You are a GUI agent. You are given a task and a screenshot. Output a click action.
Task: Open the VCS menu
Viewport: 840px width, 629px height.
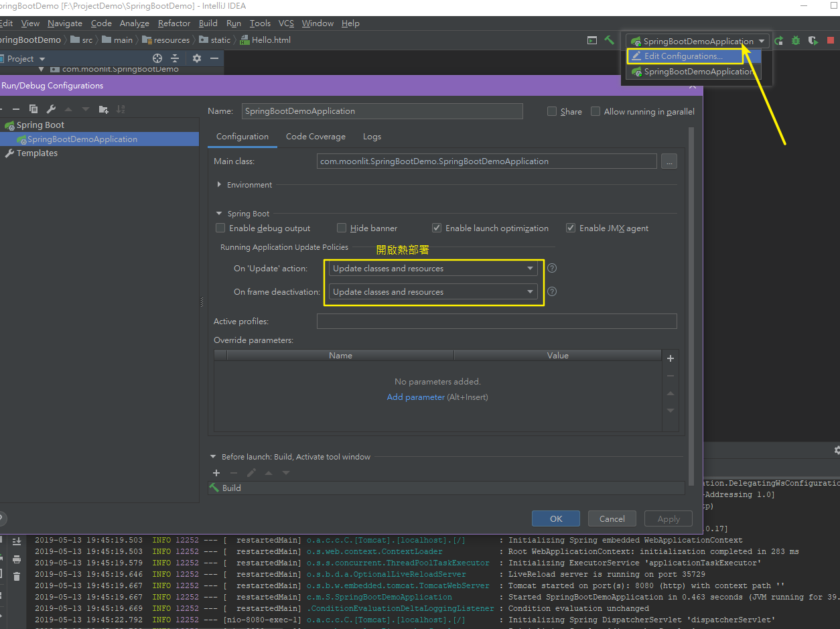click(x=286, y=23)
